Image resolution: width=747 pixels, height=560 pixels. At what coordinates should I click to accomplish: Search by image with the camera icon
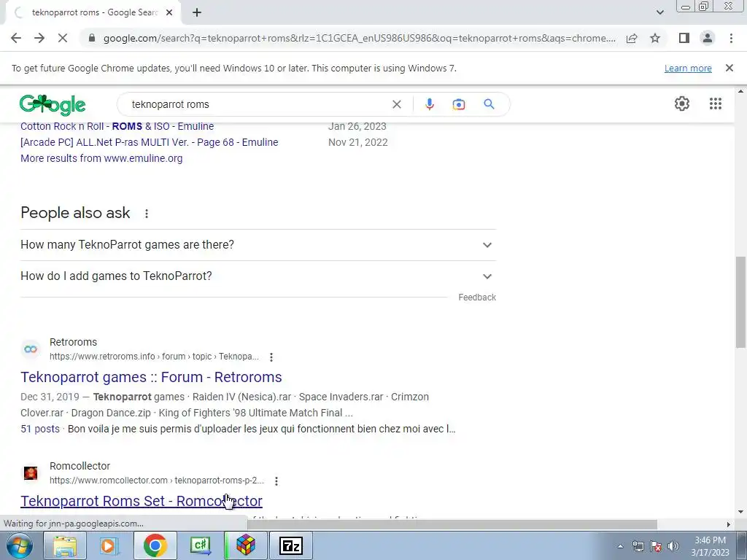pos(458,104)
